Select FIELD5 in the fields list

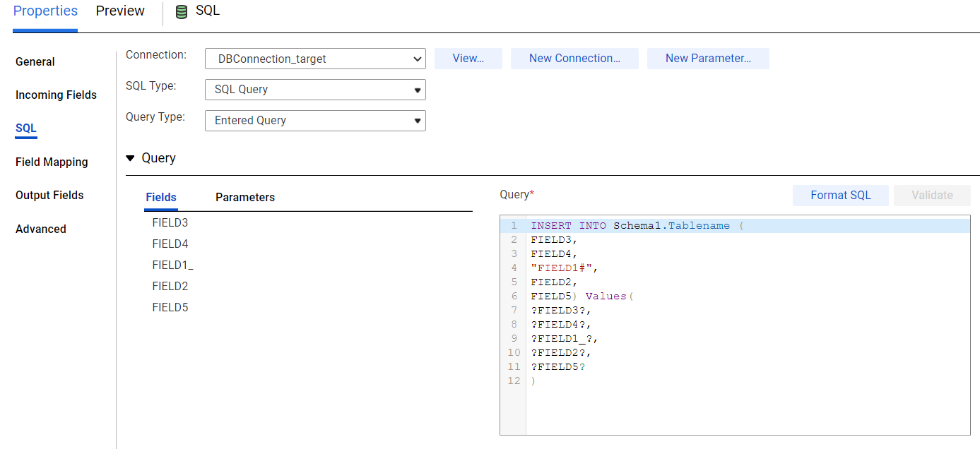point(170,308)
